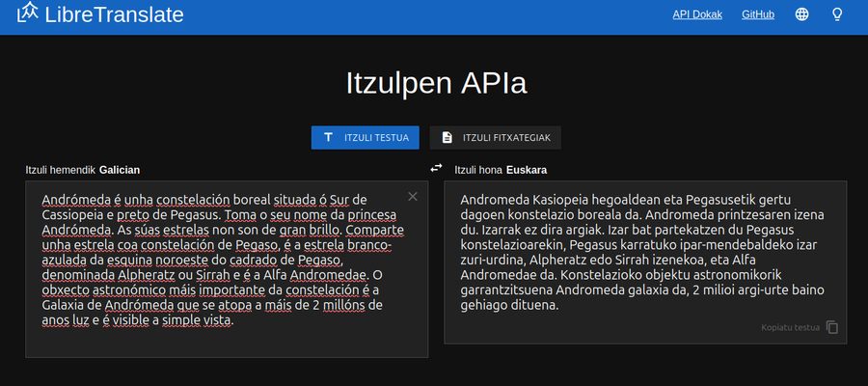Open the Galician source language dropdown
This screenshot has height=386, width=868.
[120, 170]
